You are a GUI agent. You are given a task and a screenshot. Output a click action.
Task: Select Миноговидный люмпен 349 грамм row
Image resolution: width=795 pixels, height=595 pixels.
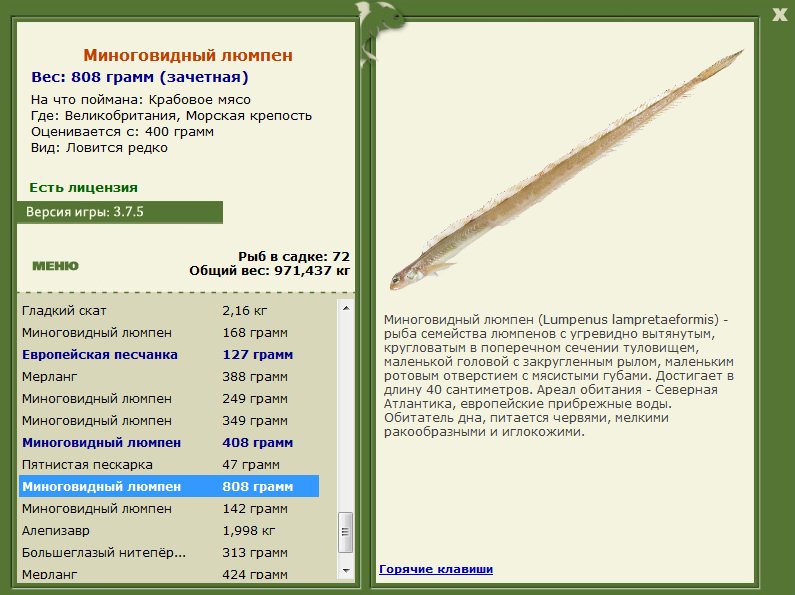(x=169, y=421)
